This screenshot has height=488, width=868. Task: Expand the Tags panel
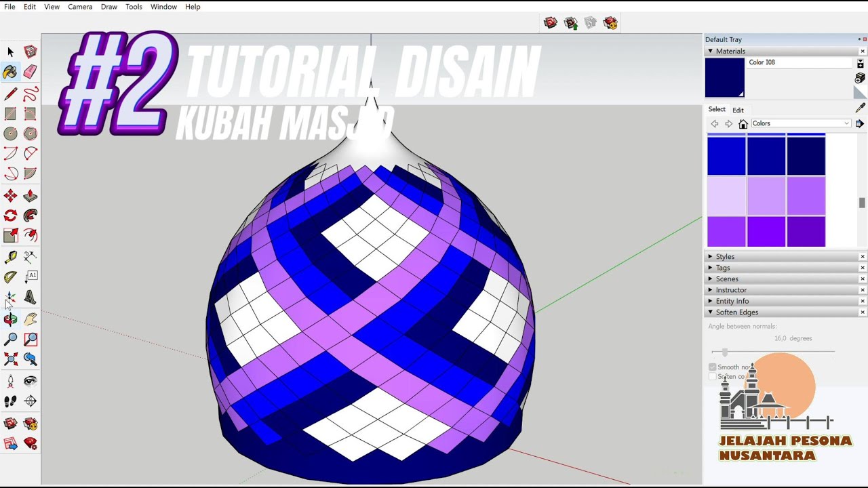point(711,268)
